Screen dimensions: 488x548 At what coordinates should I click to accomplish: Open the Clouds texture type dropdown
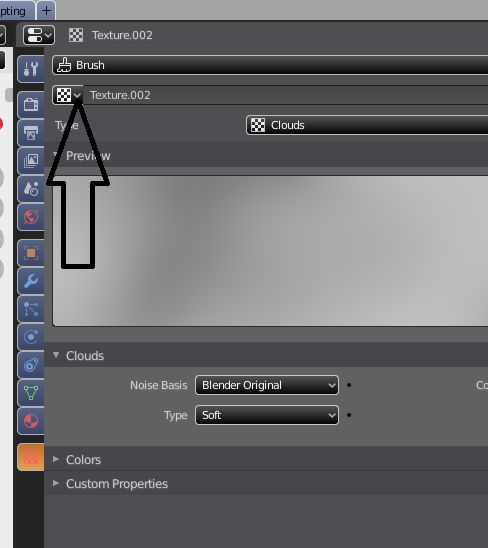[367, 125]
